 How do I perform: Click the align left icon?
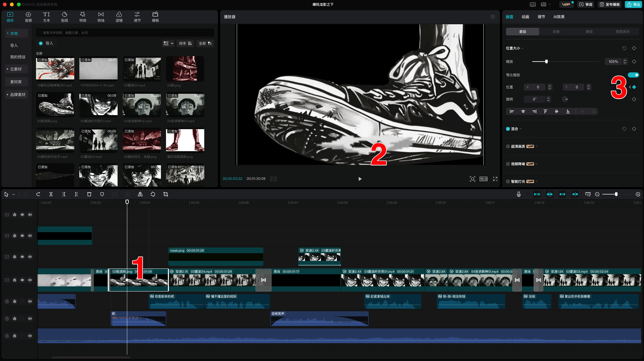click(x=512, y=111)
